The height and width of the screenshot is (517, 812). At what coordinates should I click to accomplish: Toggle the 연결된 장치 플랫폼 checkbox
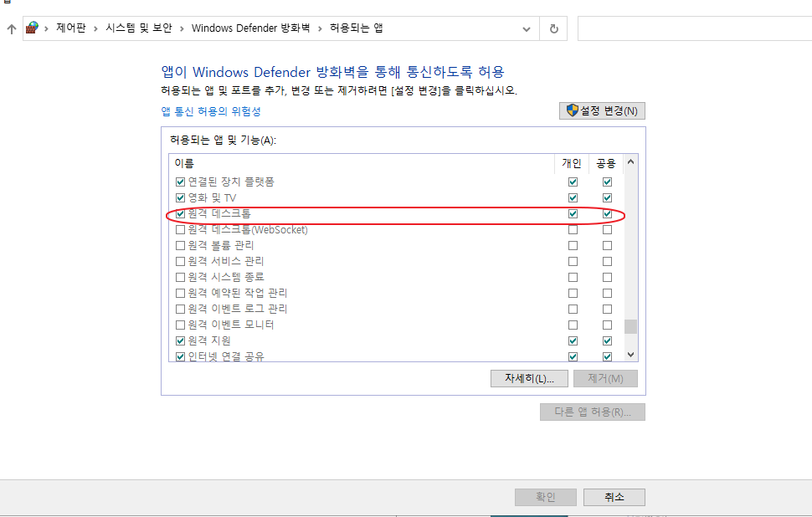coord(180,182)
